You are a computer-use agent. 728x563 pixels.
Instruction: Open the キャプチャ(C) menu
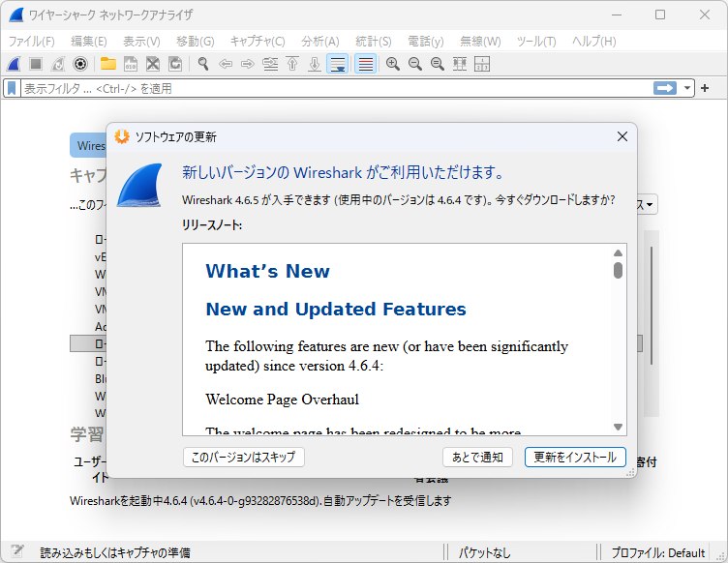pos(258,42)
